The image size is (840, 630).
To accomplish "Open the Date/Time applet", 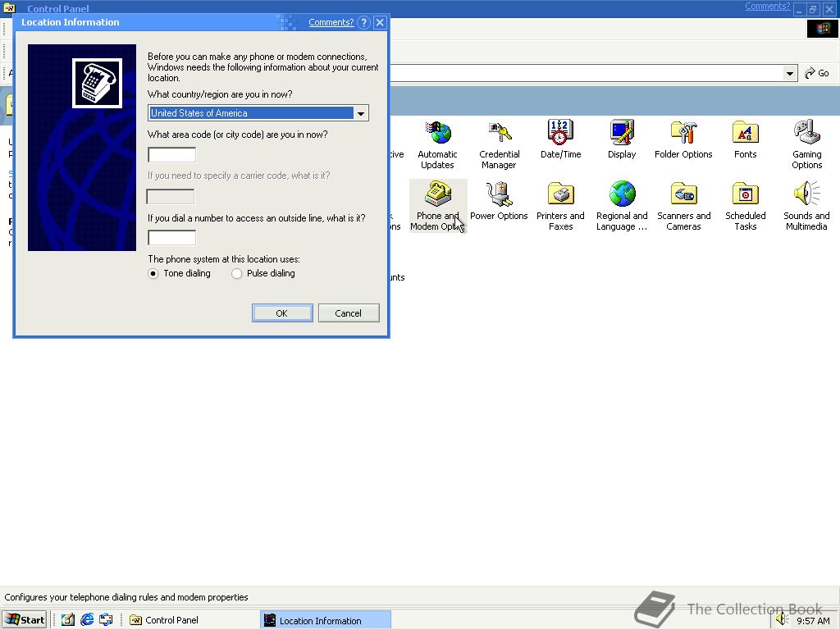I will pyautogui.click(x=560, y=139).
